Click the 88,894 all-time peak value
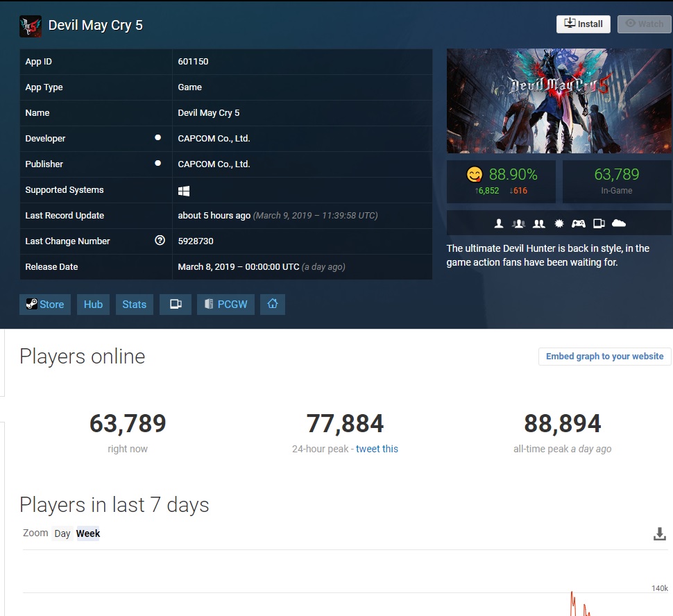The image size is (673, 616). 563,424
